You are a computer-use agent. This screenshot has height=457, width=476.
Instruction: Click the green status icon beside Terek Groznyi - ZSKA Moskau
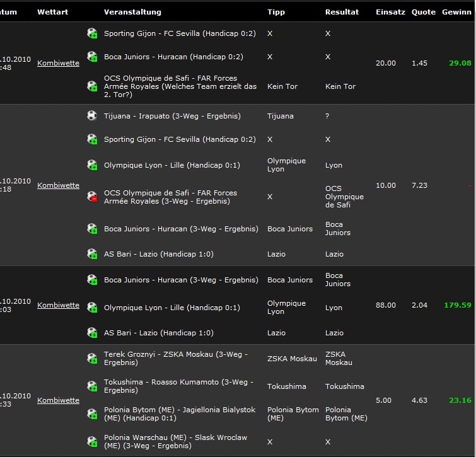(x=92, y=359)
